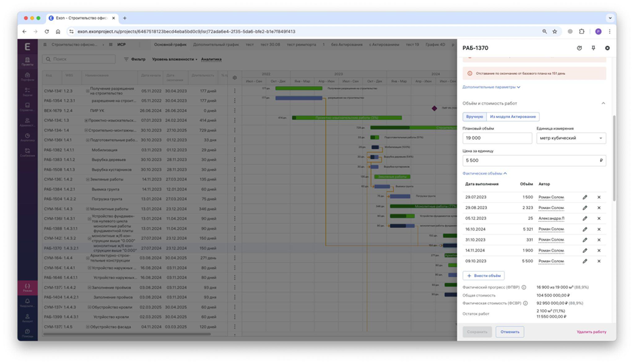
Task: Open Единица измерения dropdown
Action: (571, 138)
